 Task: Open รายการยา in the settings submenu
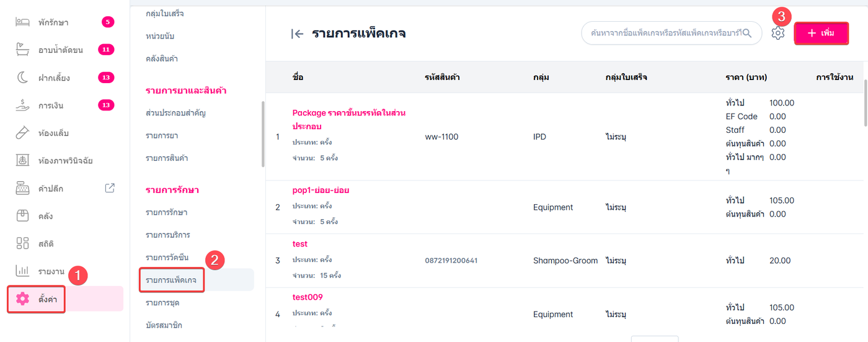pos(162,135)
